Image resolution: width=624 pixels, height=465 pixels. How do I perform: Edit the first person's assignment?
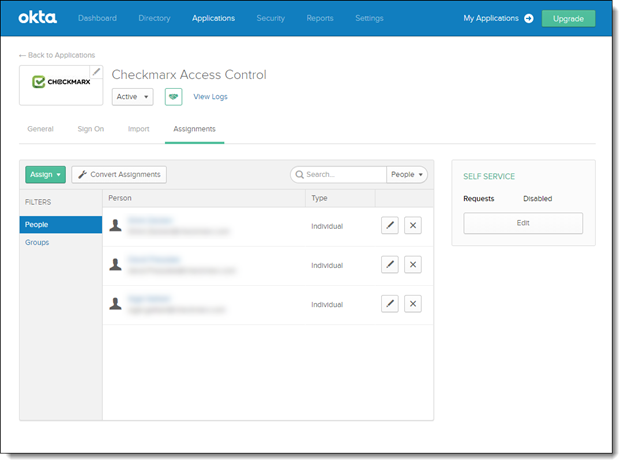(x=390, y=225)
